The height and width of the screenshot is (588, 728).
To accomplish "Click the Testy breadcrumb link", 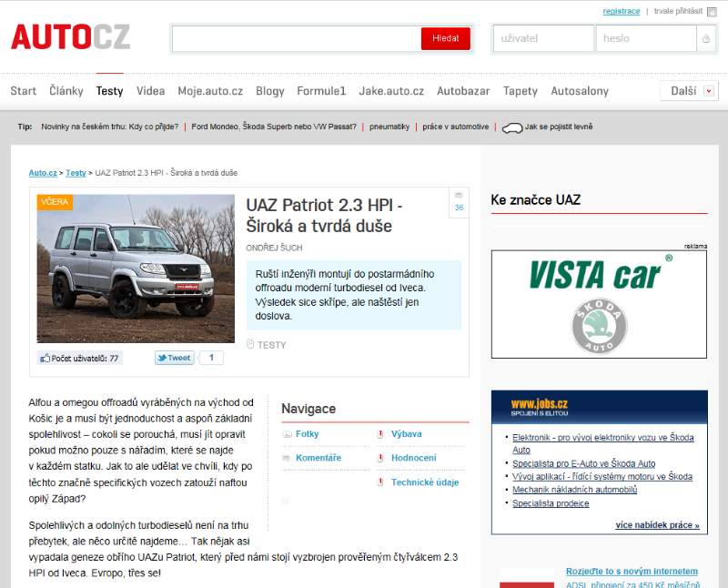I will point(76,173).
